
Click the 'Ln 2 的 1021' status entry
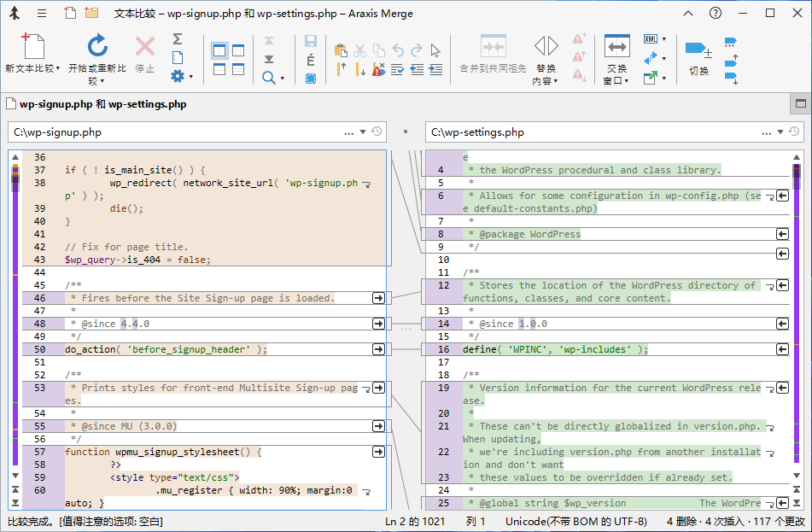(x=415, y=522)
